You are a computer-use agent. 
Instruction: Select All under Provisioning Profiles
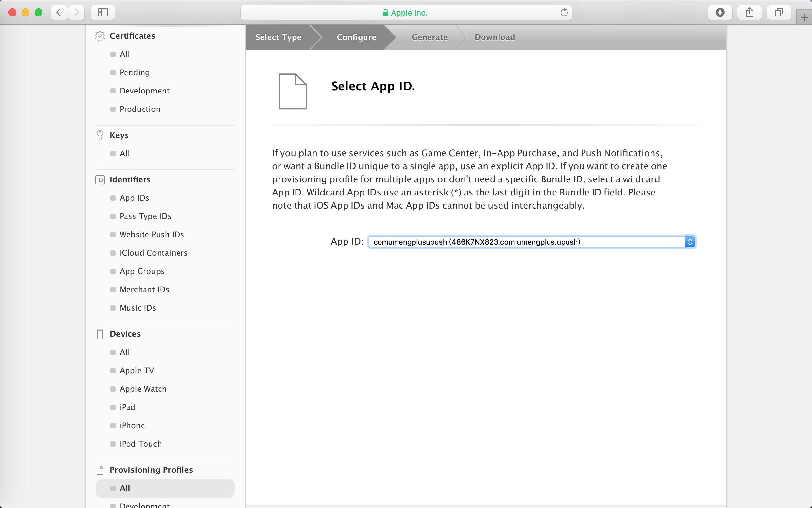pyautogui.click(x=165, y=488)
